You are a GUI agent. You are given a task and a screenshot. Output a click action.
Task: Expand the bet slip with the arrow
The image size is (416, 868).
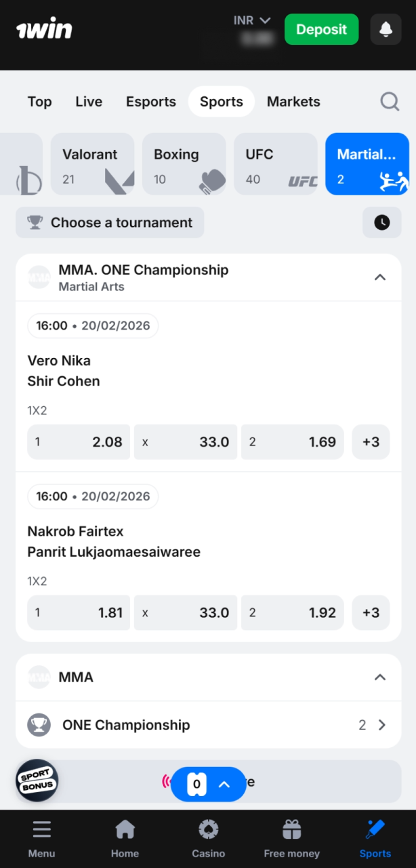[x=224, y=783]
